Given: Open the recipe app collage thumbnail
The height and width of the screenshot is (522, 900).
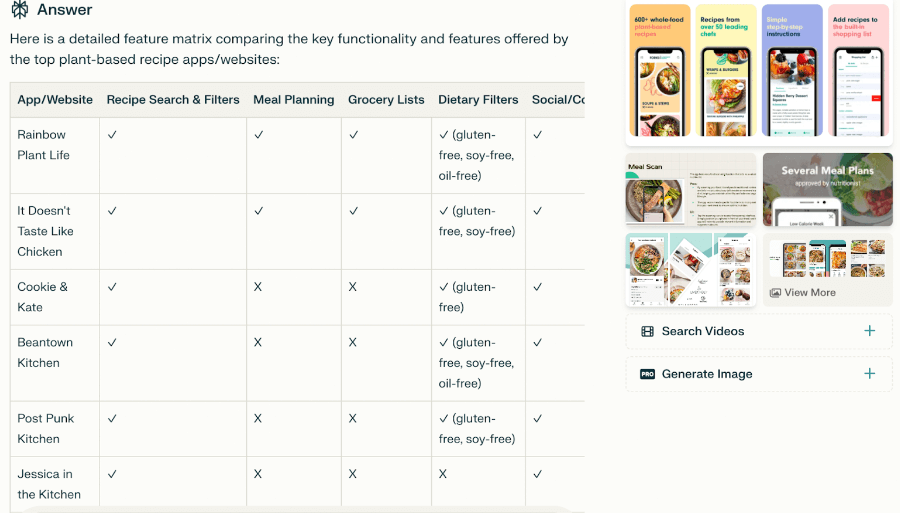Looking at the screenshot, I should tap(690, 270).
